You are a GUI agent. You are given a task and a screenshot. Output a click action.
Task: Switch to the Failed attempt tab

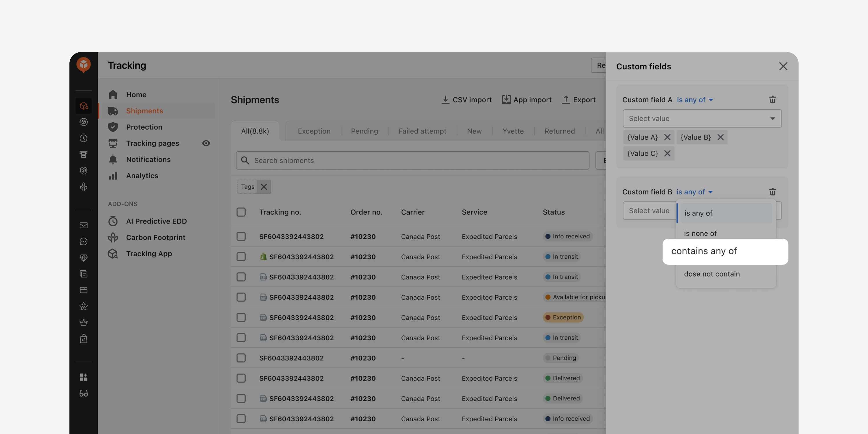tap(422, 131)
